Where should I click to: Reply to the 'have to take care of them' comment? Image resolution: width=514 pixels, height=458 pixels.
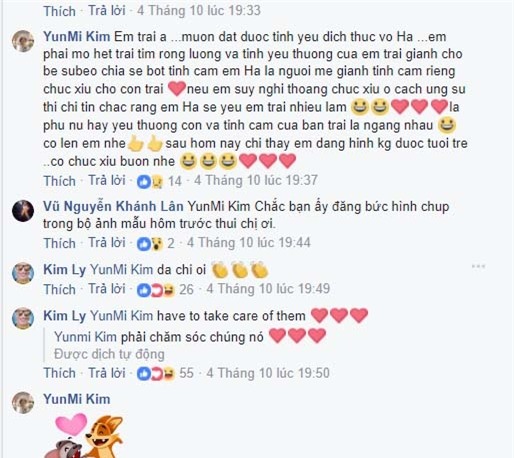pos(107,373)
